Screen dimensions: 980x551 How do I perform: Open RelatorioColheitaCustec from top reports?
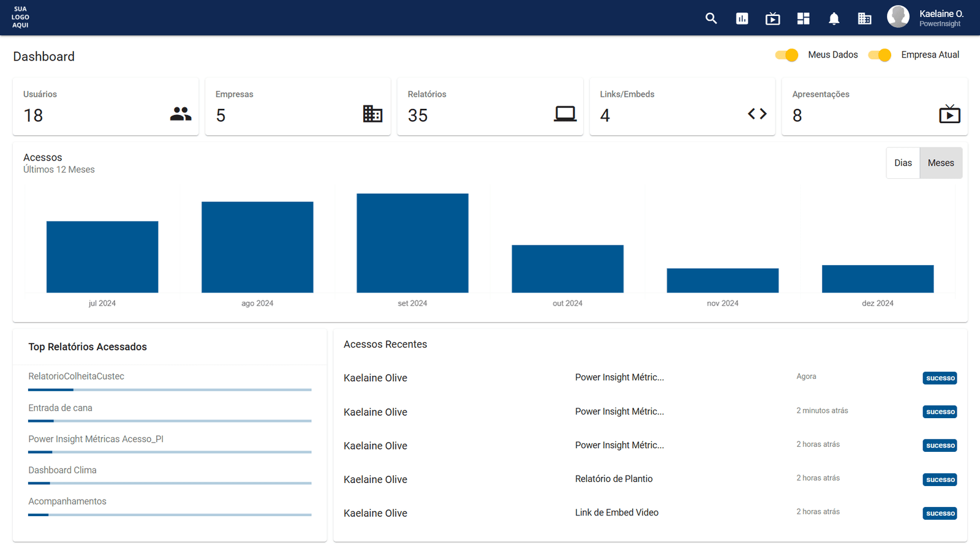(76, 377)
